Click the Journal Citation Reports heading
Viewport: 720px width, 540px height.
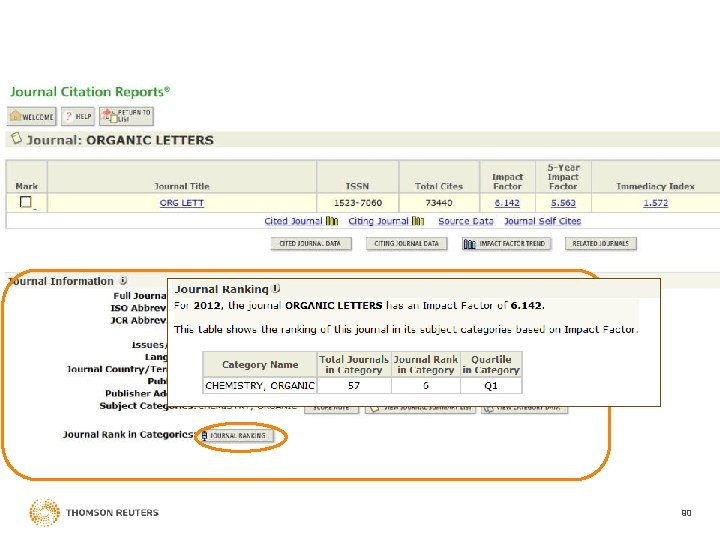coord(90,92)
